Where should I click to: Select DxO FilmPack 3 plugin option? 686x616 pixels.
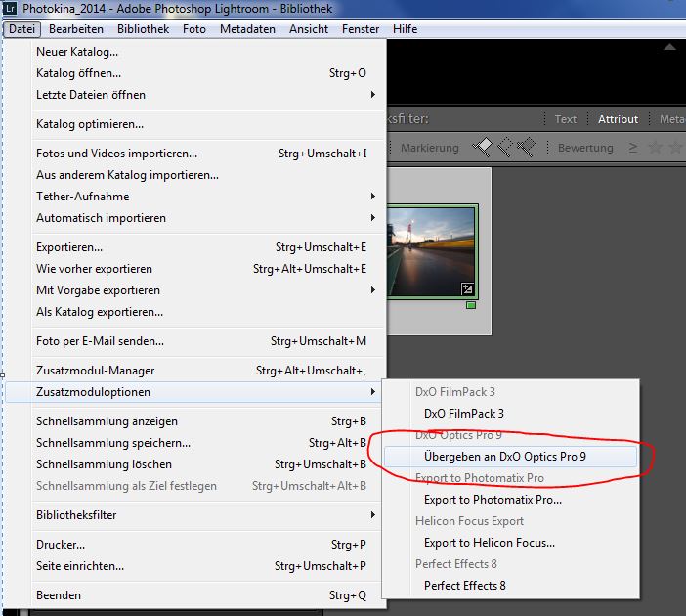coord(510,414)
